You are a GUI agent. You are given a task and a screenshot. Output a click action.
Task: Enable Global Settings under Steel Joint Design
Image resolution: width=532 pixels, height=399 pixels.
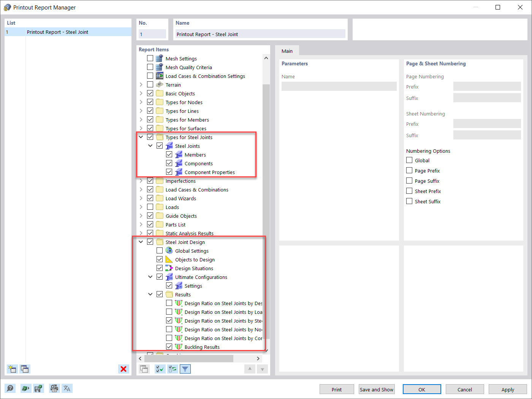160,250
